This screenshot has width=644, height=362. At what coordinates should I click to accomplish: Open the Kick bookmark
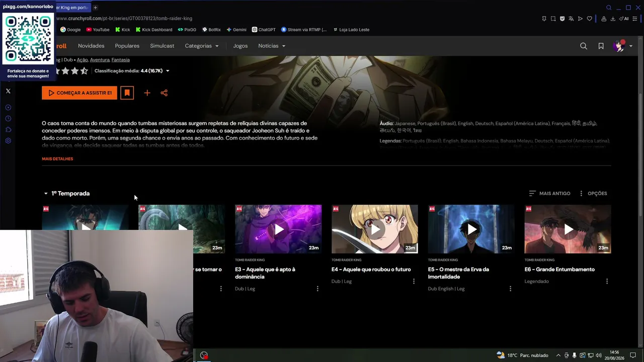pos(122,30)
